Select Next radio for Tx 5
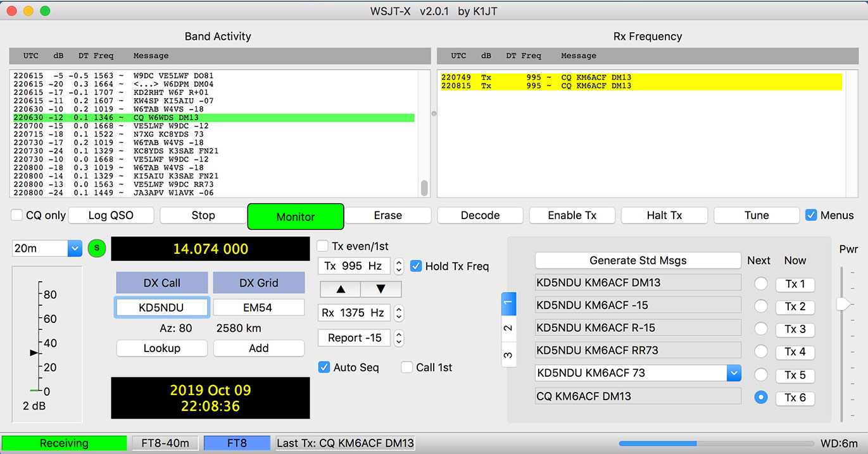 pos(761,374)
